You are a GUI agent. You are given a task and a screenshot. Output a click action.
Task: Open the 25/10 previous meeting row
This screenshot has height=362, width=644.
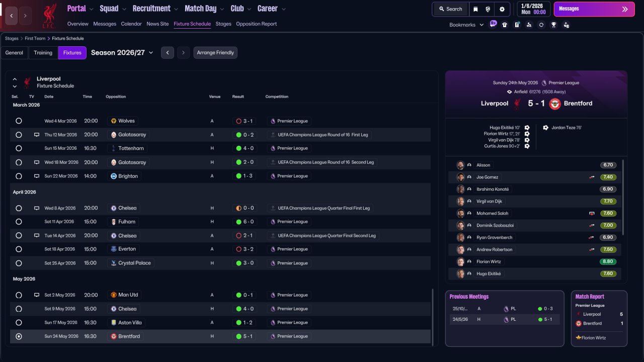(505, 309)
